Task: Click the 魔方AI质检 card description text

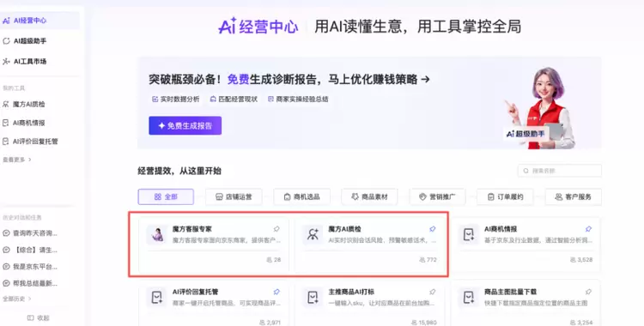Action: point(382,240)
